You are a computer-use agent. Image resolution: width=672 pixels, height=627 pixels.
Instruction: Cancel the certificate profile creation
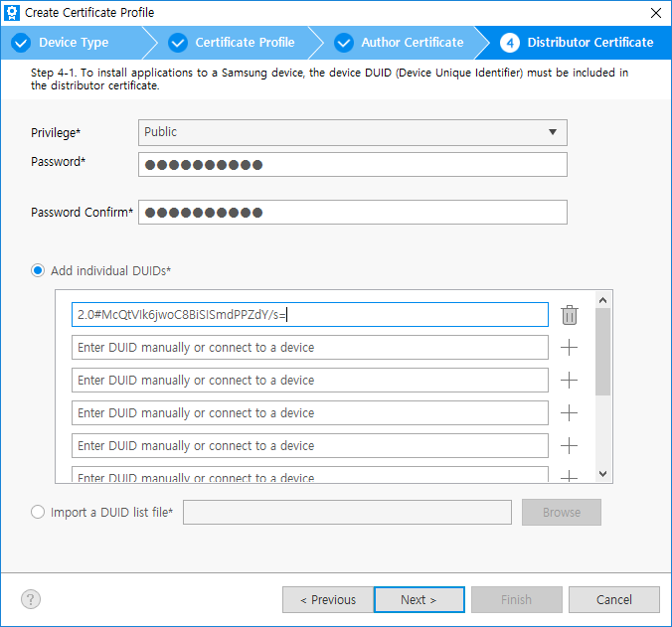pyautogui.click(x=613, y=599)
